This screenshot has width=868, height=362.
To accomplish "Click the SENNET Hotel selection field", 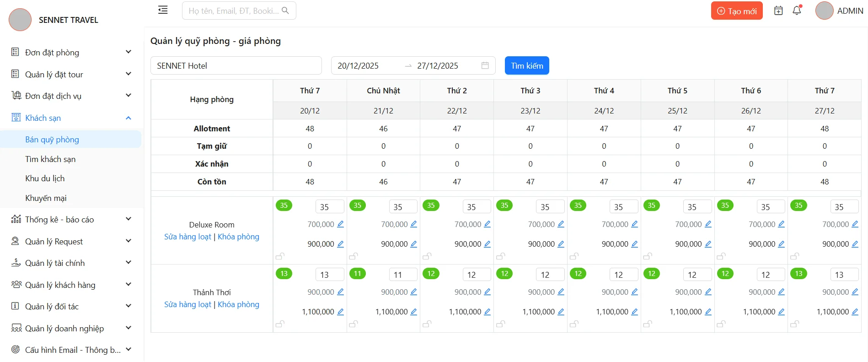I will 236,65.
